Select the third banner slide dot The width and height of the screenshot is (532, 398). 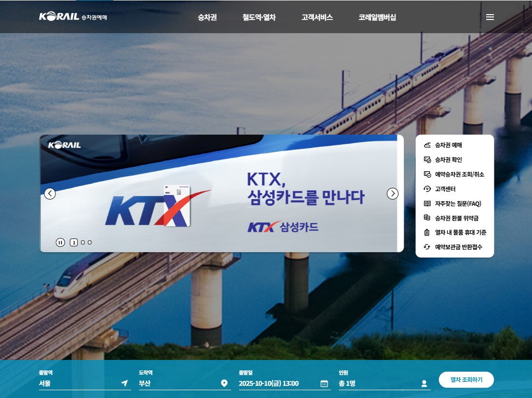pyautogui.click(x=90, y=242)
